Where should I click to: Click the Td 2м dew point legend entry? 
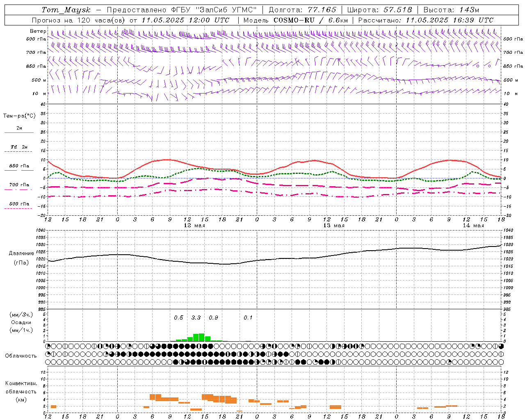[x=19, y=147]
